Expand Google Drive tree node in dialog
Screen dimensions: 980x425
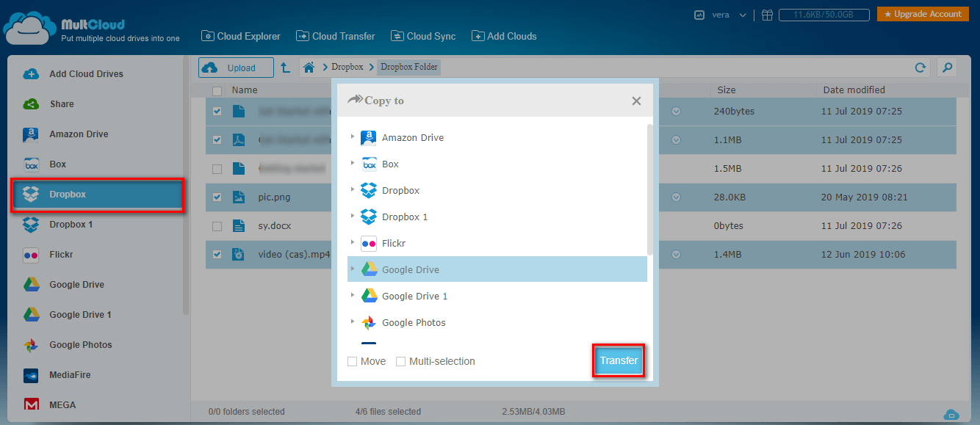click(353, 269)
